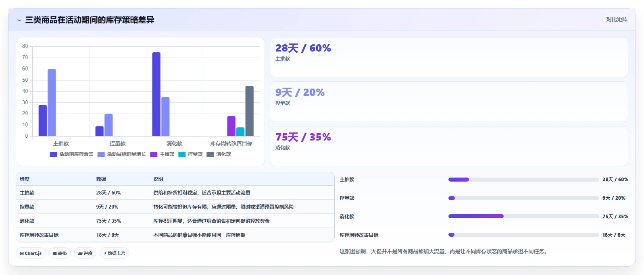
Task: Click the tallest dark blue bar for 消化款
Action: click(156, 94)
